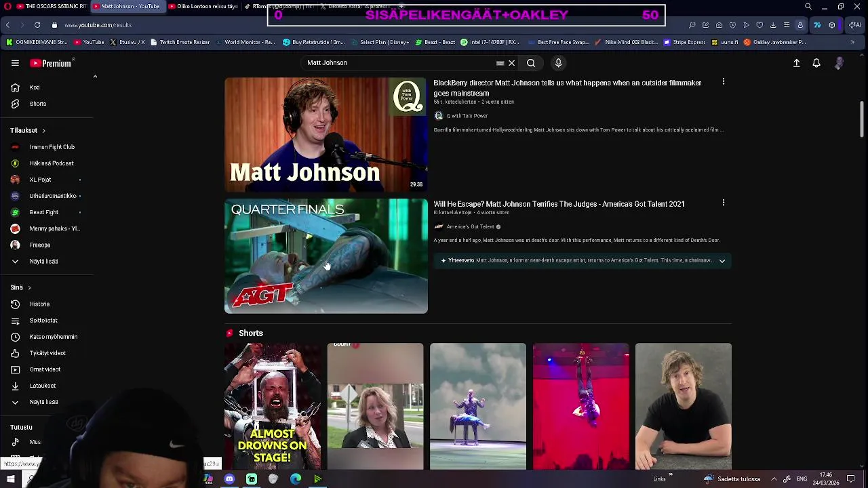Open the XL Pojat channel
The height and width of the screenshot is (488, 868).
(x=47, y=180)
